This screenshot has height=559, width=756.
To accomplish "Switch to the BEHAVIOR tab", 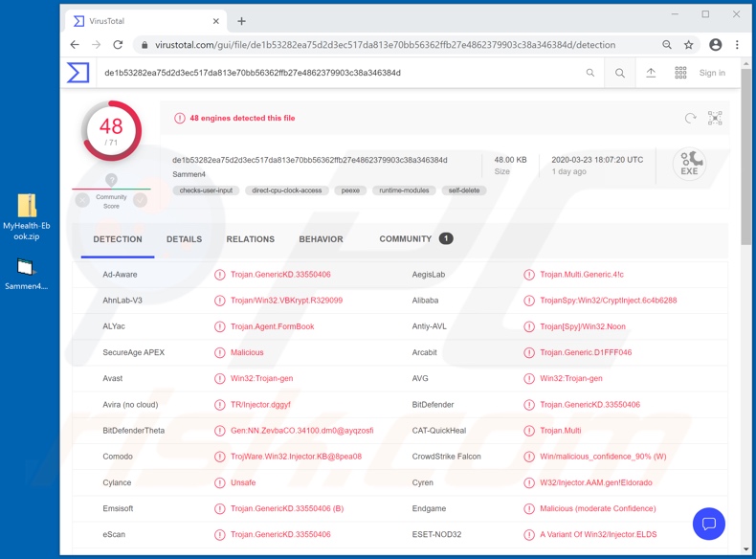I will tap(322, 239).
